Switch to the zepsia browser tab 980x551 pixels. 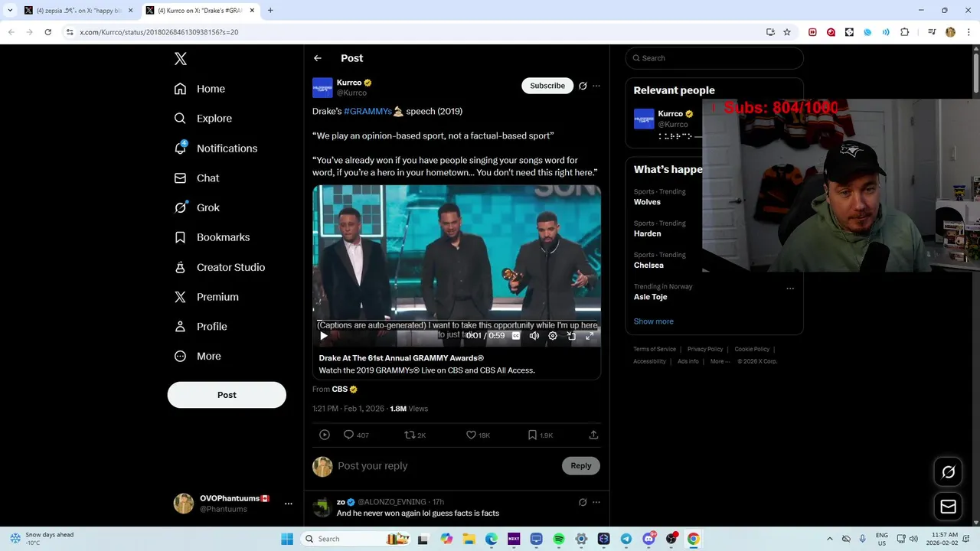coord(78,11)
